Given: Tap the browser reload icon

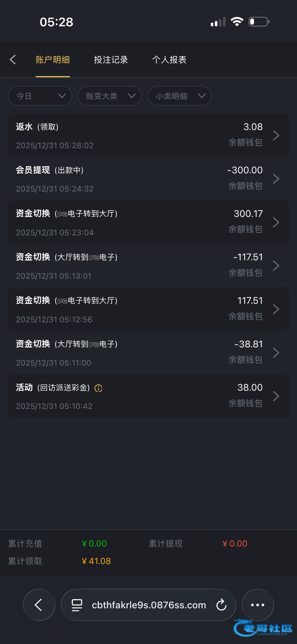Looking at the screenshot, I should 221,605.
